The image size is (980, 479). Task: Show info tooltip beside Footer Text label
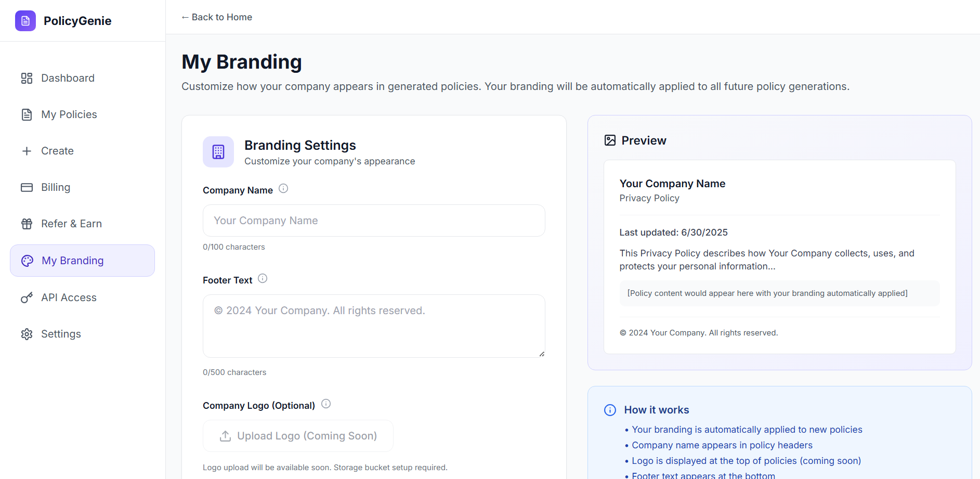click(263, 278)
